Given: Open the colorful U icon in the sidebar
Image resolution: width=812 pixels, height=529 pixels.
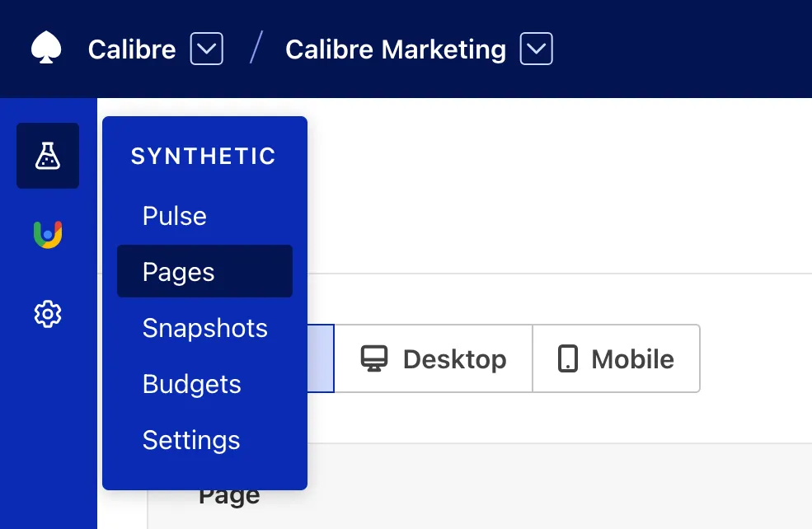Looking at the screenshot, I should point(47,234).
